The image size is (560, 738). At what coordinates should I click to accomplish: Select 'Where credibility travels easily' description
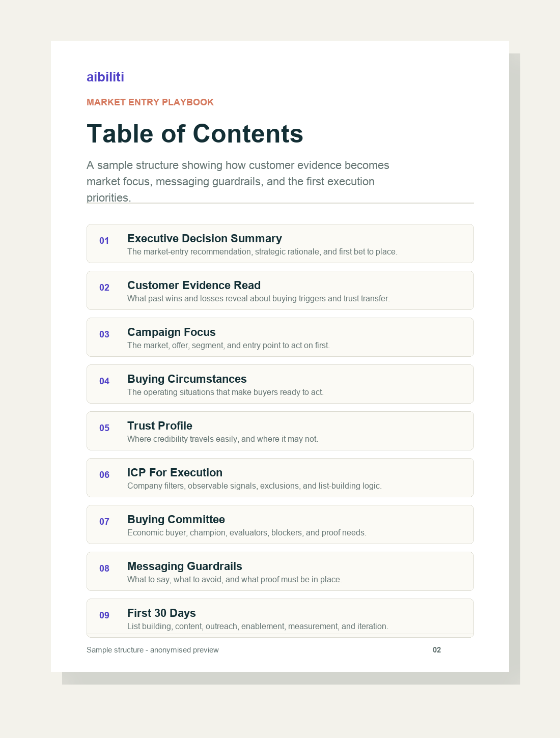pyautogui.click(x=222, y=439)
